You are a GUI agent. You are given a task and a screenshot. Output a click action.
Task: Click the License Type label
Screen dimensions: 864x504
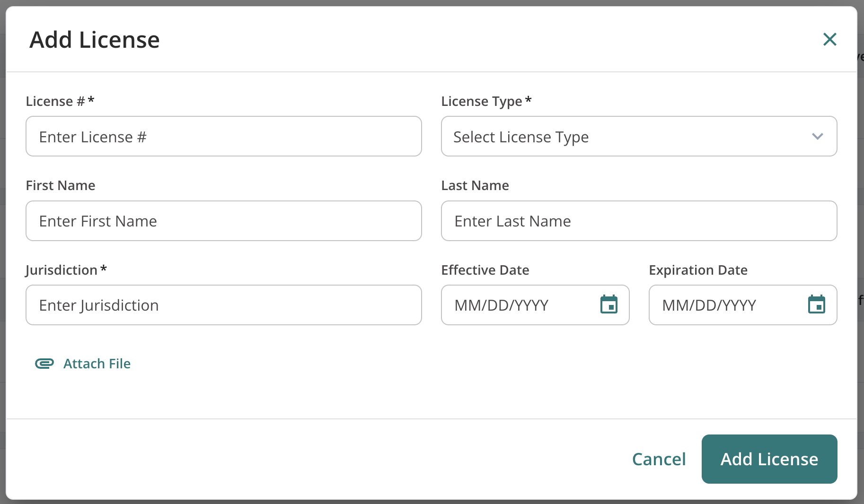486,101
